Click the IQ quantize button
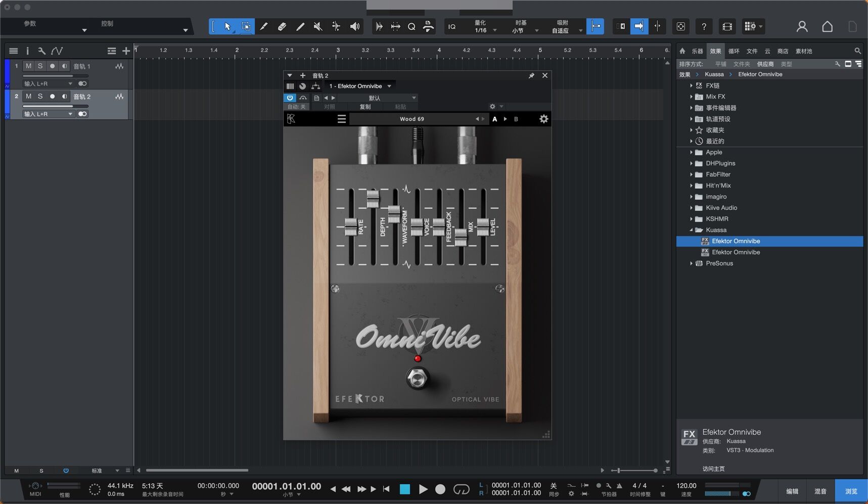The width and height of the screenshot is (868, 504). 452,27
